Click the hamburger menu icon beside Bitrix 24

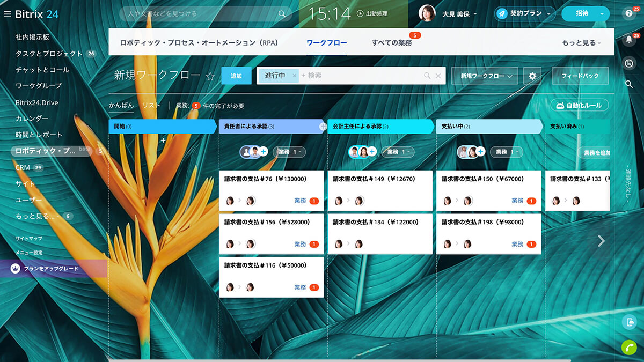click(7, 14)
